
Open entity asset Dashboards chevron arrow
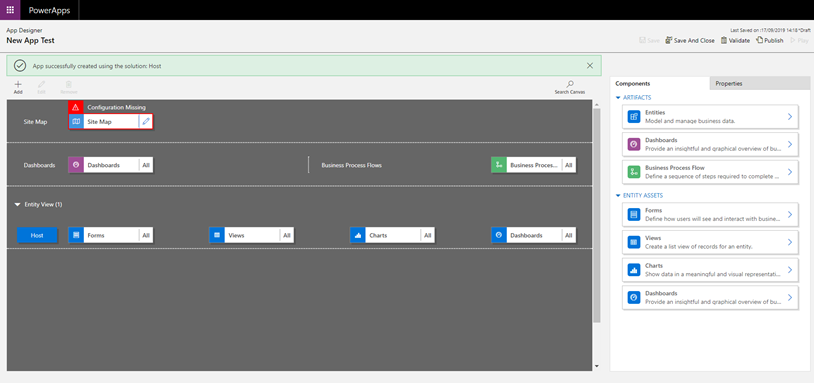tap(790, 297)
